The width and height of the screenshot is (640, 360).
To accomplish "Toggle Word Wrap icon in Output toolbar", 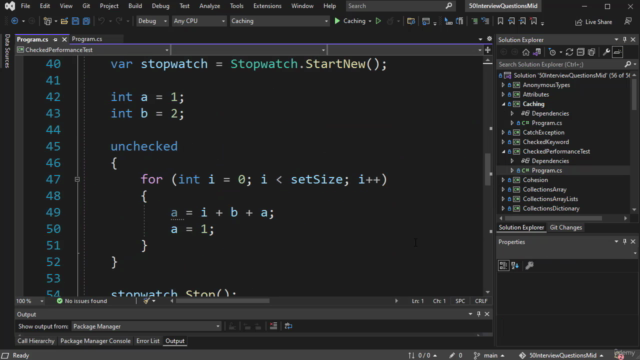I will tap(288, 326).
